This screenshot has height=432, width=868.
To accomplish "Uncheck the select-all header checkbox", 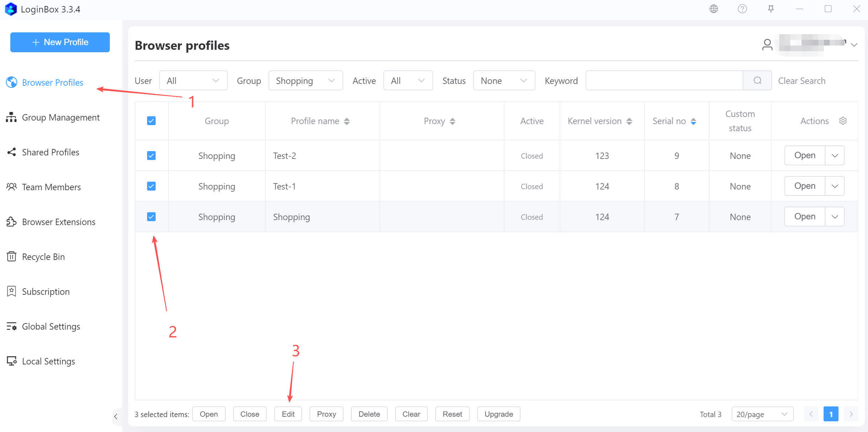I will [151, 121].
